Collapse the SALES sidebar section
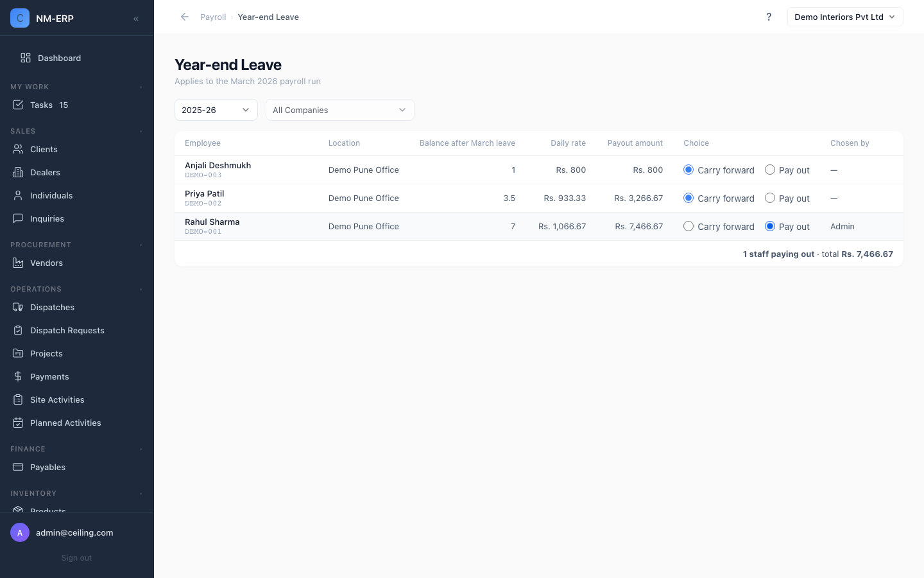Screen dimensions: 924x578 [141, 131]
